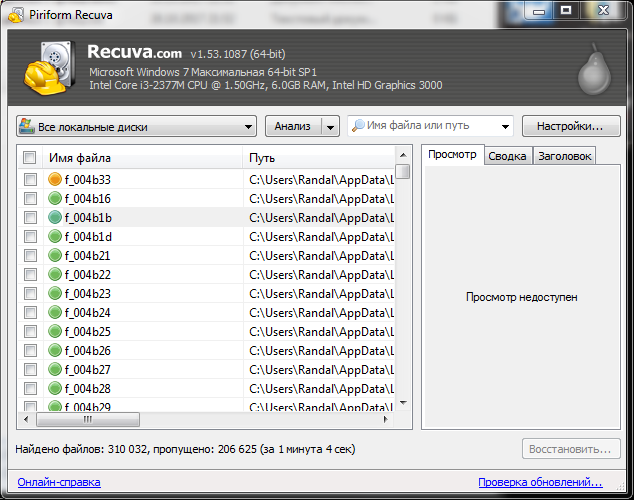Viewport: 634px width, 500px height.
Task: Click the Piriform pear logo
Action: point(594,70)
